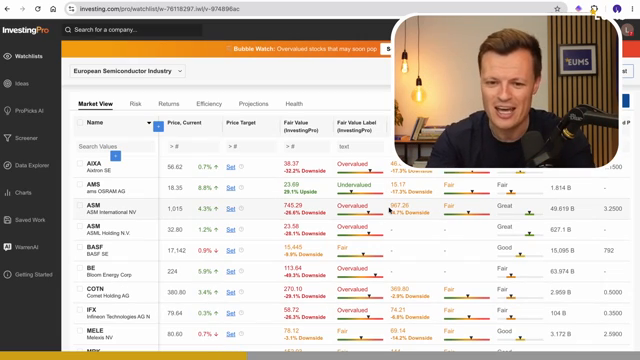Image resolution: width=640 pixels, height=360 pixels.
Task: Switch to Returns tab
Action: tap(169, 104)
